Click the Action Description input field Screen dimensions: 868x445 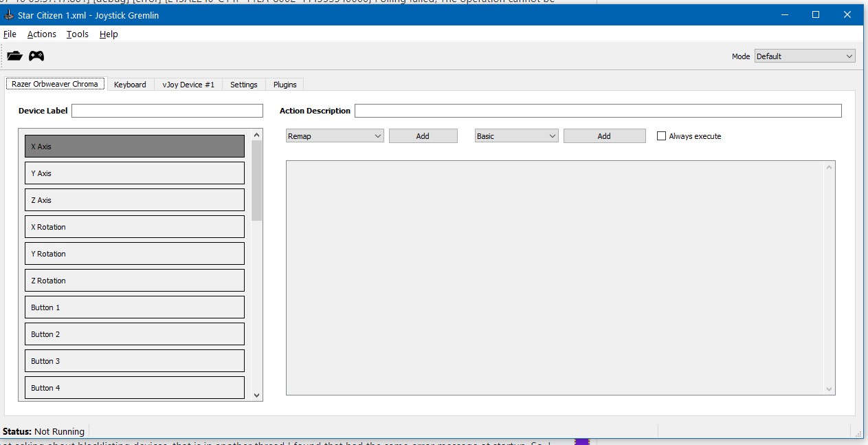coord(598,111)
